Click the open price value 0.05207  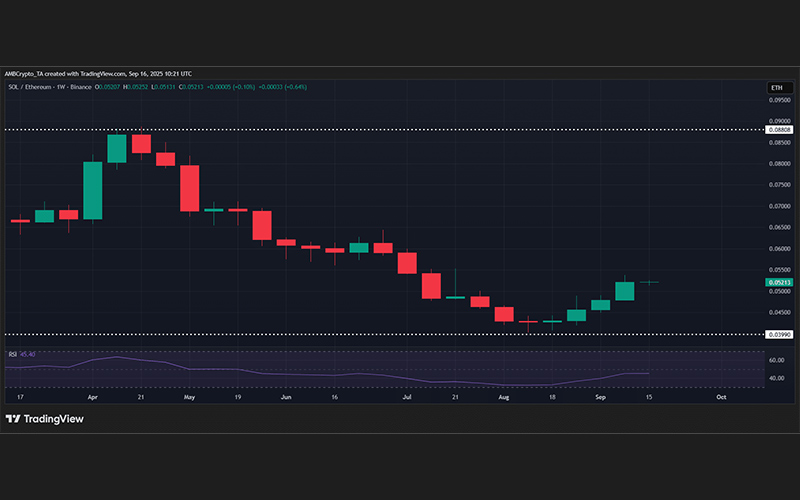109,87
